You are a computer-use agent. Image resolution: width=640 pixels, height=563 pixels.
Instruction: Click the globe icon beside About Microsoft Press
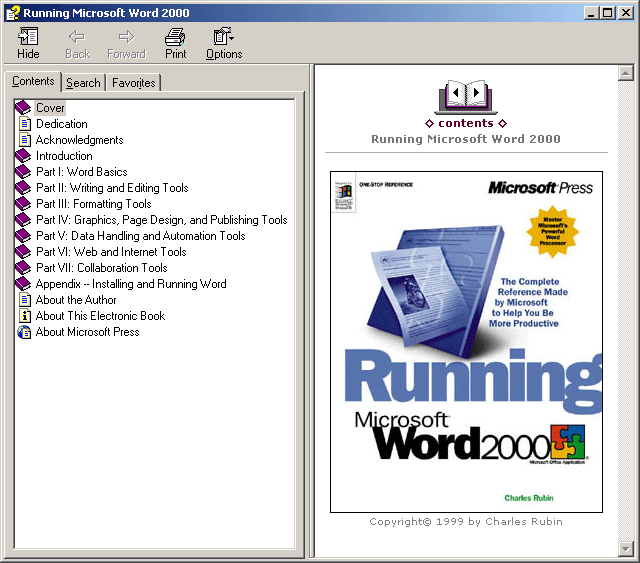pyautogui.click(x=24, y=332)
